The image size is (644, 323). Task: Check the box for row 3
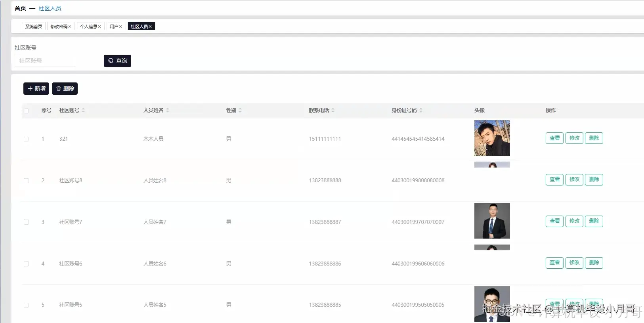tap(26, 222)
